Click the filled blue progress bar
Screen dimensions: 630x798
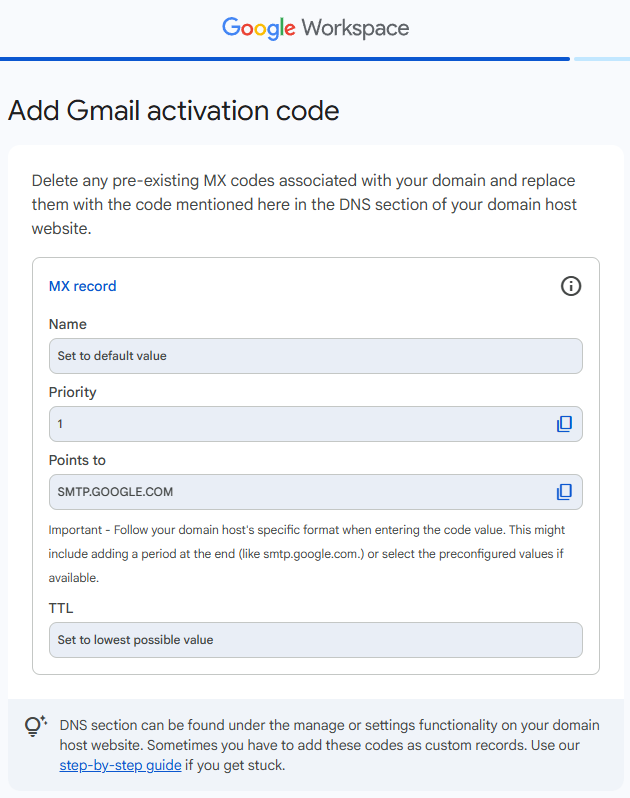coord(284,59)
